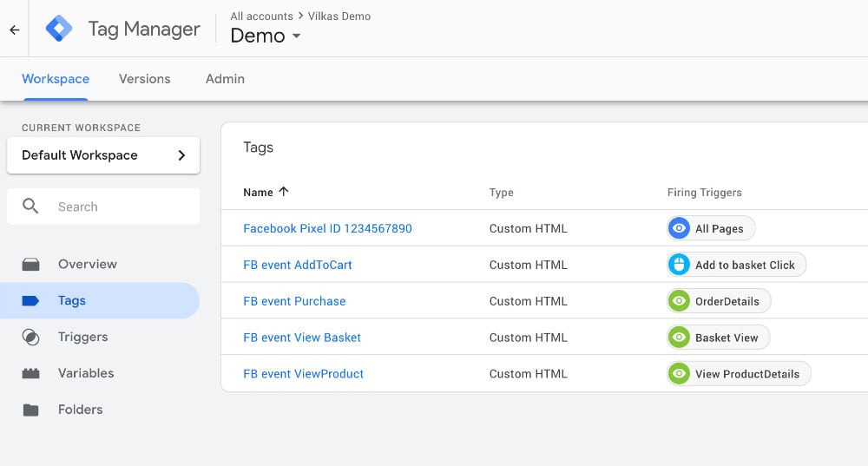Image resolution: width=868 pixels, height=466 pixels.
Task: Click into the Search input field
Action: 103,207
